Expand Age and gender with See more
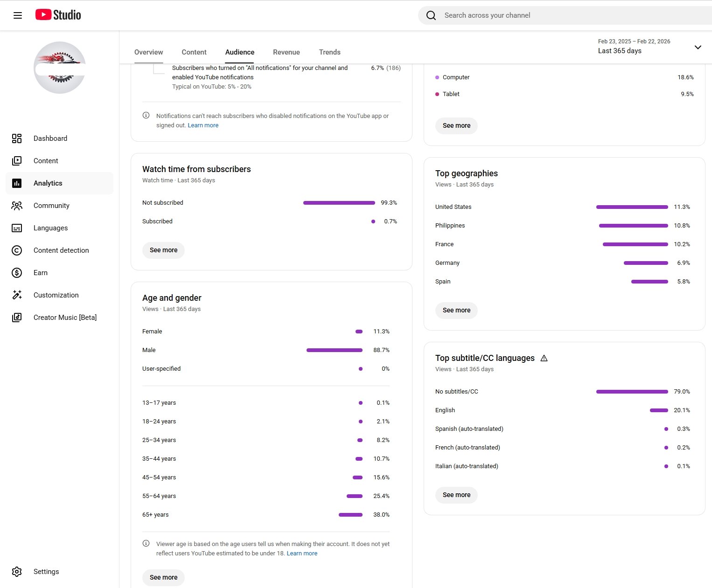712x588 pixels. click(163, 577)
